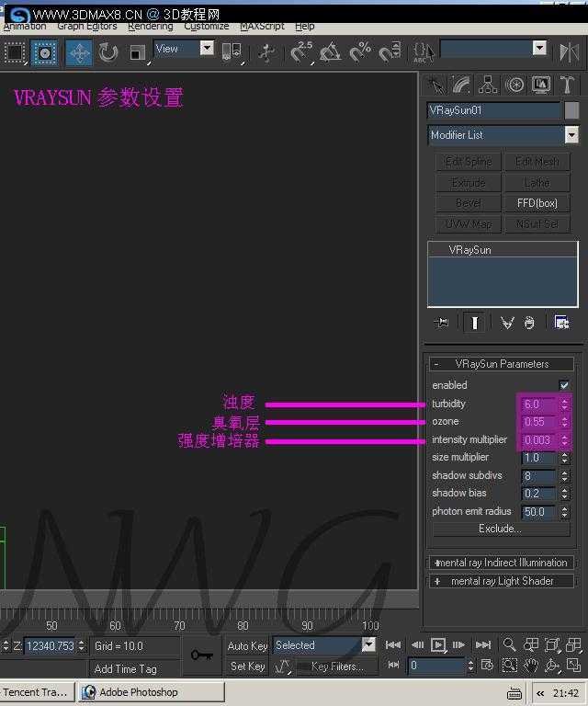Toggle the Auto Key button
This screenshot has height=706, width=588.
click(247, 646)
